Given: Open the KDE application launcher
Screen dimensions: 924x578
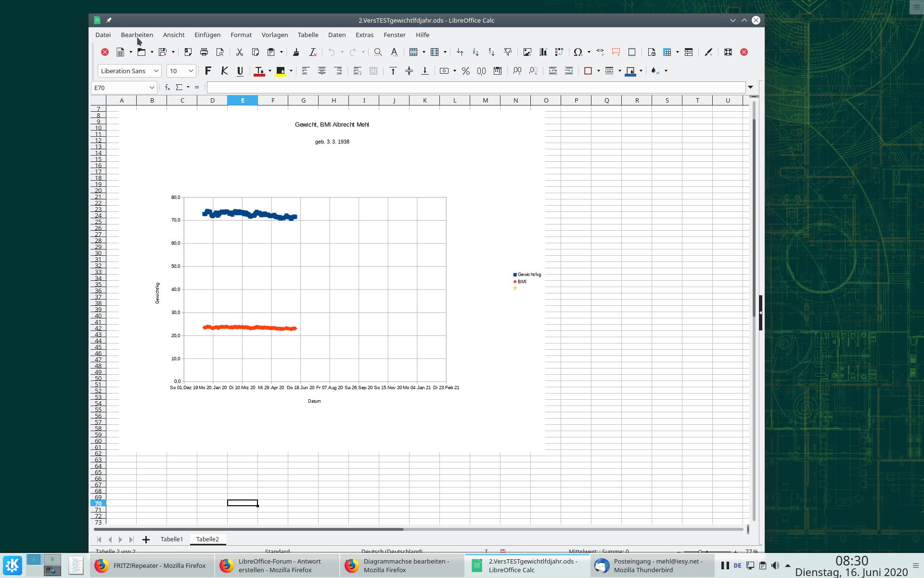Looking at the screenshot, I should [13, 565].
